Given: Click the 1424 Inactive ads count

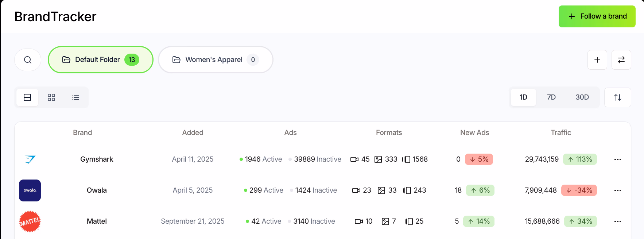Looking at the screenshot, I should click(x=314, y=190).
